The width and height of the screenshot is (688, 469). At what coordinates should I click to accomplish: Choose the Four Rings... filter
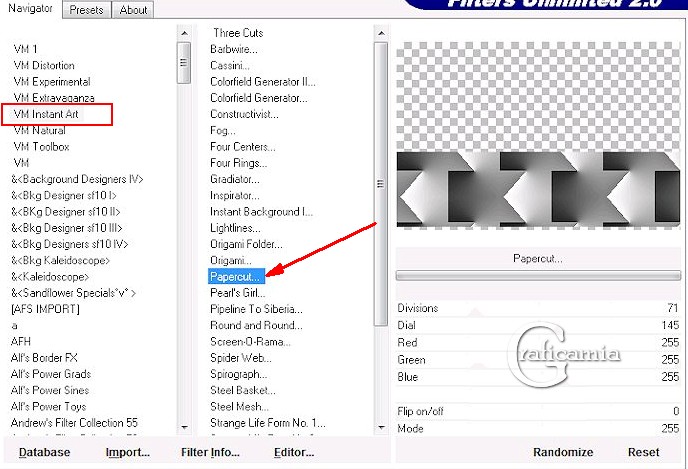click(238, 163)
